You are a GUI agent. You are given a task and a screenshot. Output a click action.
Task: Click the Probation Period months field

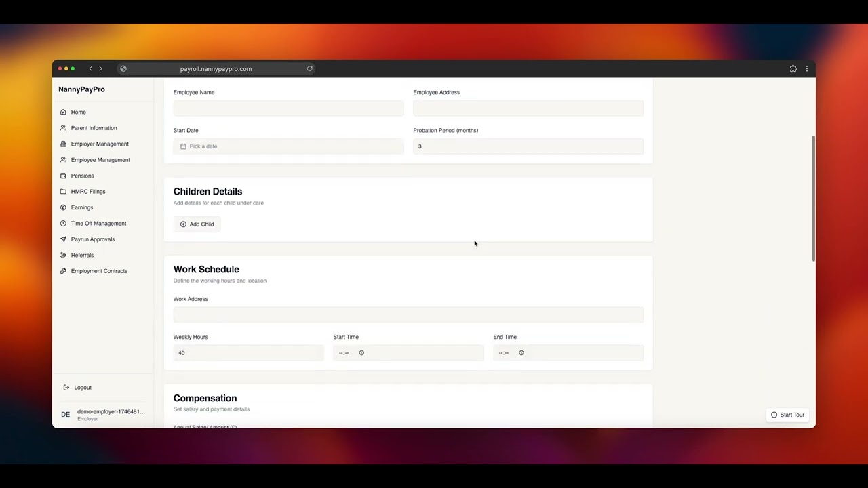(x=528, y=146)
